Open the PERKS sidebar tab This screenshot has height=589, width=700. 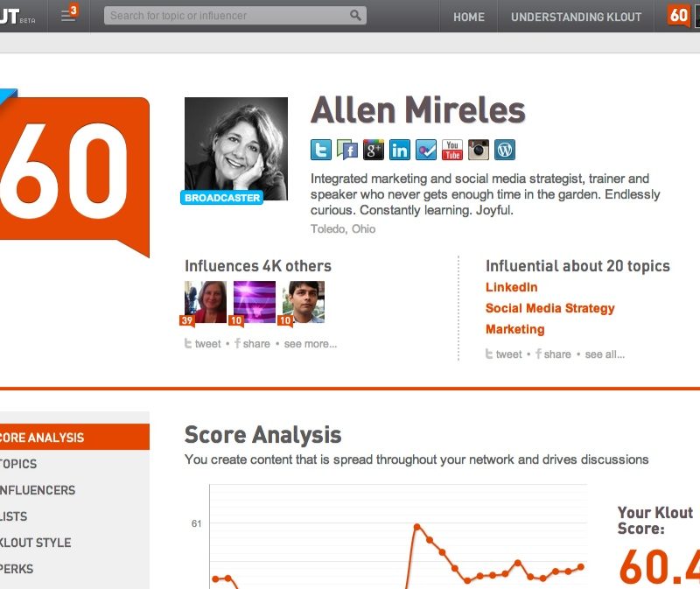click(x=17, y=569)
